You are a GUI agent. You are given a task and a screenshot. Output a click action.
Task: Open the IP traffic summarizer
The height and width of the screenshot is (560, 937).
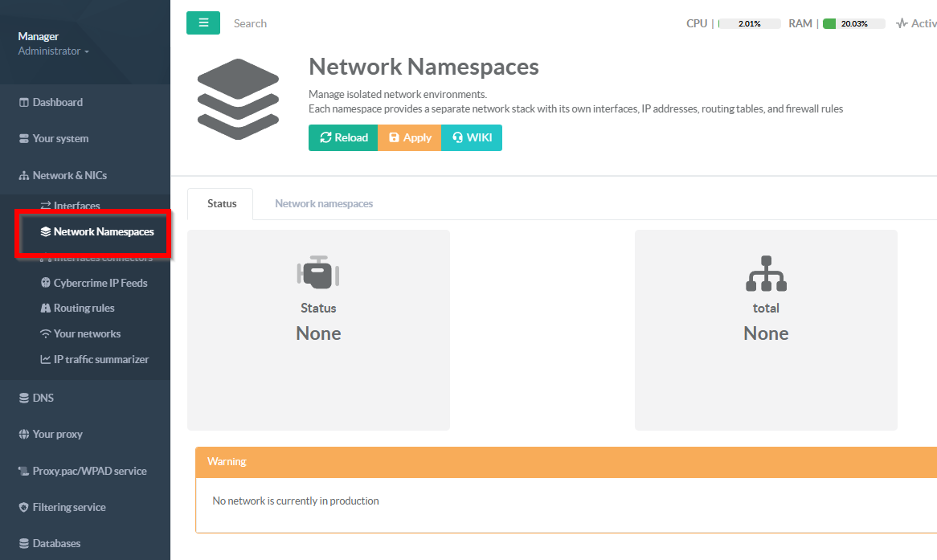pyautogui.click(x=100, y=359)
